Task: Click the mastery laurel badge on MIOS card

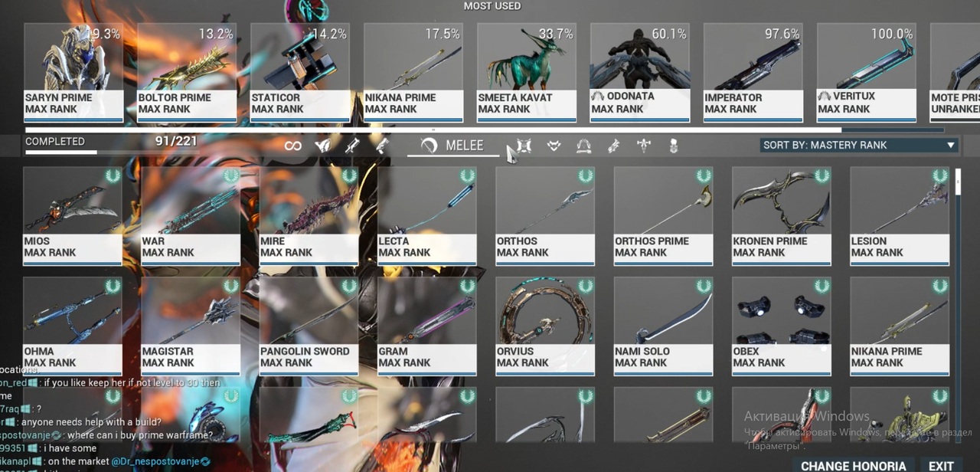Action: pos(113,176)
